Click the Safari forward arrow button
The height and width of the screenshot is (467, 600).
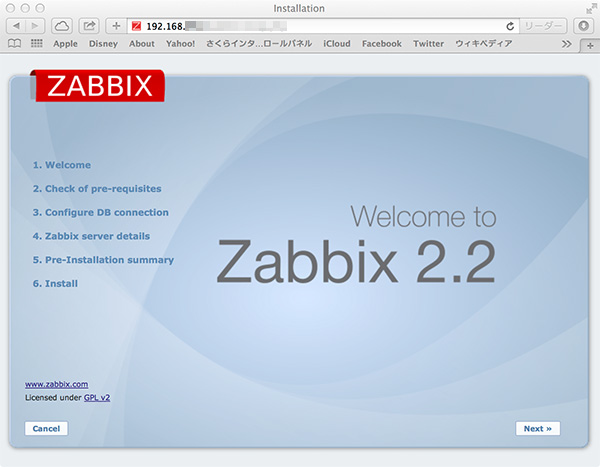point(36,25)
